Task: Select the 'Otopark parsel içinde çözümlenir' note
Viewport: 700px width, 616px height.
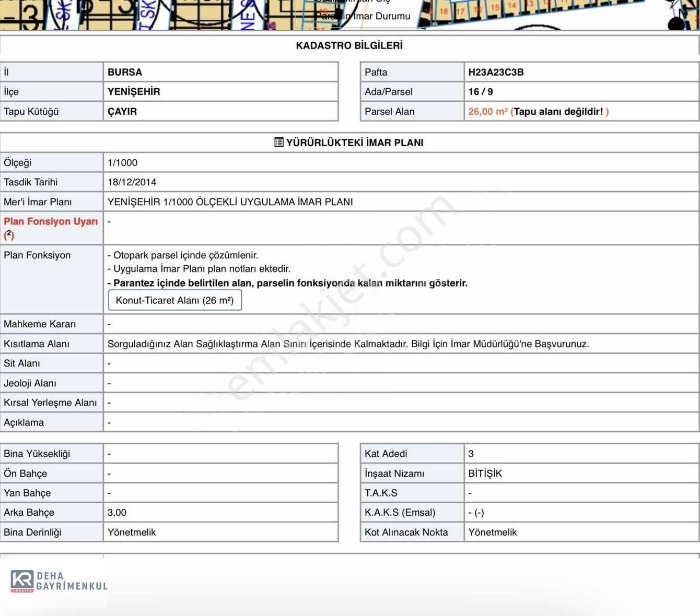Action: coord(183,255)
